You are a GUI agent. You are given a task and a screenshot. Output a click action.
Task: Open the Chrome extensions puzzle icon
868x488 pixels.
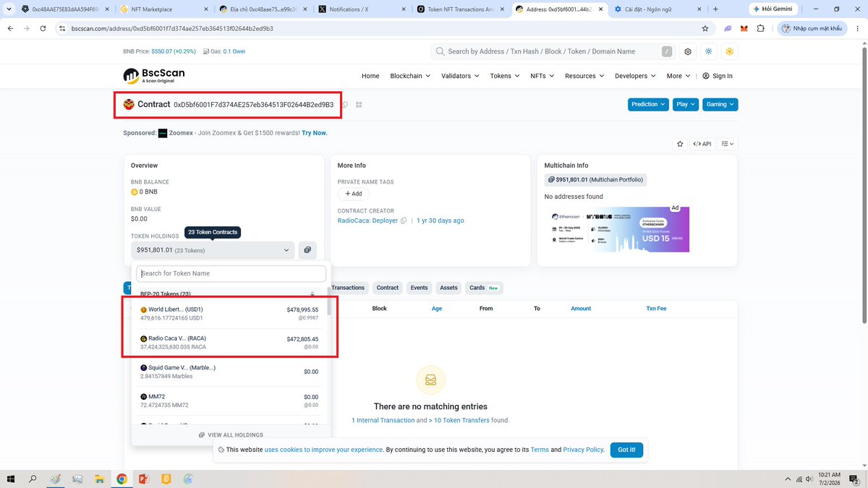tap(760, 28)
